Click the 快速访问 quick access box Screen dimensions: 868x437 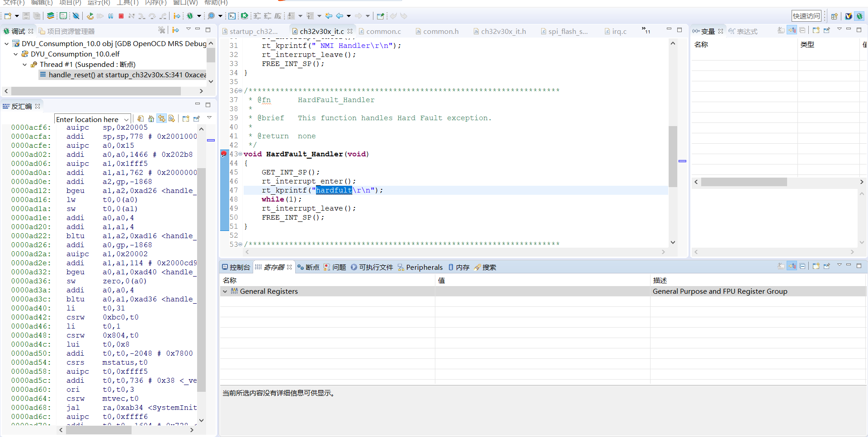(806, 16)
